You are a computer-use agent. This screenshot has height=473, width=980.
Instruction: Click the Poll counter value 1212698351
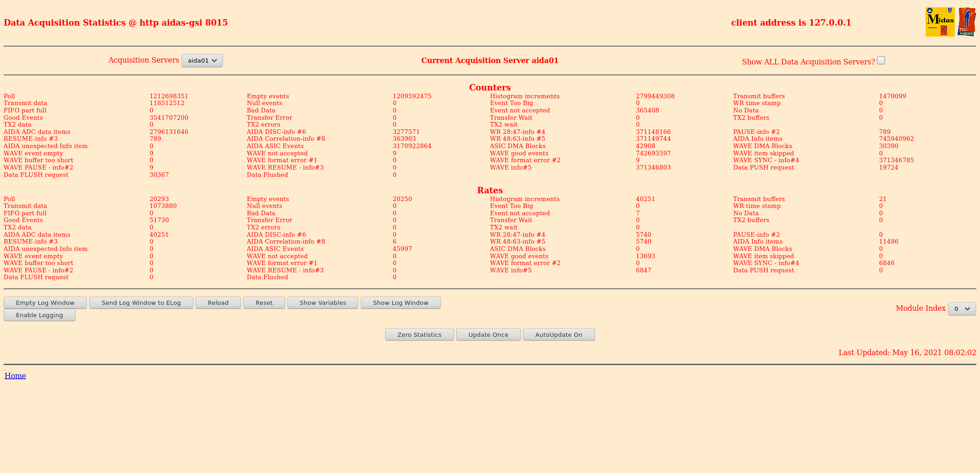[169, 96]
